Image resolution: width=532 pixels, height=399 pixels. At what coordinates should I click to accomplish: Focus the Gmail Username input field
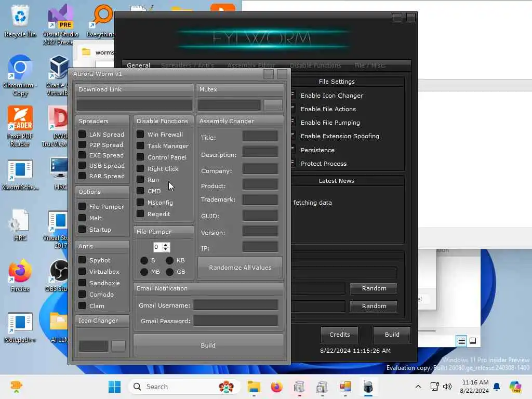[x=236, y=304]
